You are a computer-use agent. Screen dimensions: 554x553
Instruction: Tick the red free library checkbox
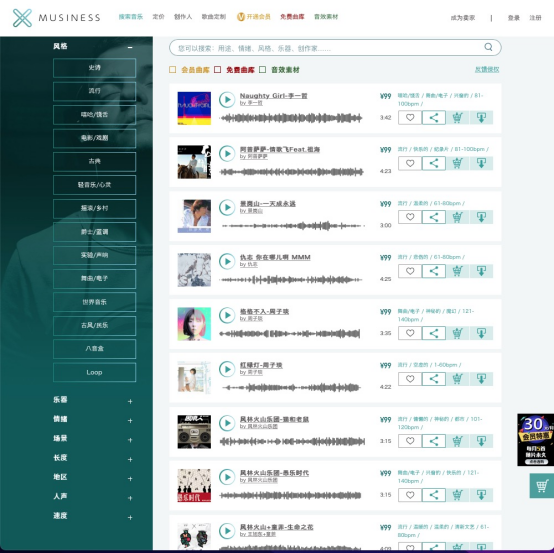(x=218, y=70)
